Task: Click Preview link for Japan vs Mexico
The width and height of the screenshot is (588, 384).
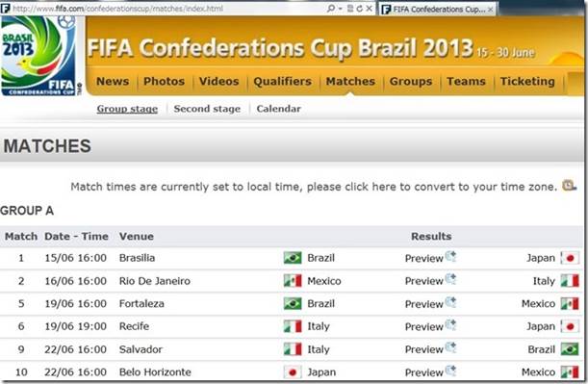Action: [423, 372]
